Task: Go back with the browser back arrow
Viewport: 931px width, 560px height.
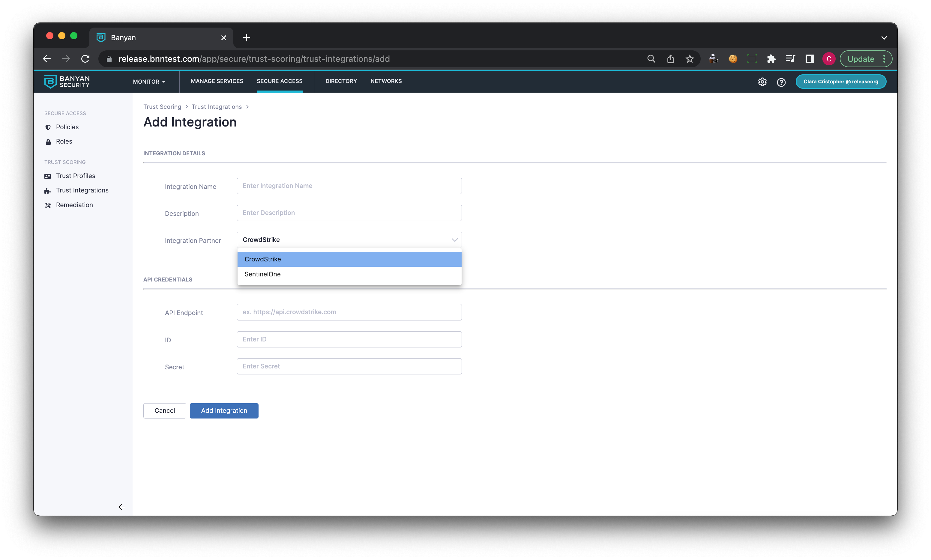Action: (47, 59)
